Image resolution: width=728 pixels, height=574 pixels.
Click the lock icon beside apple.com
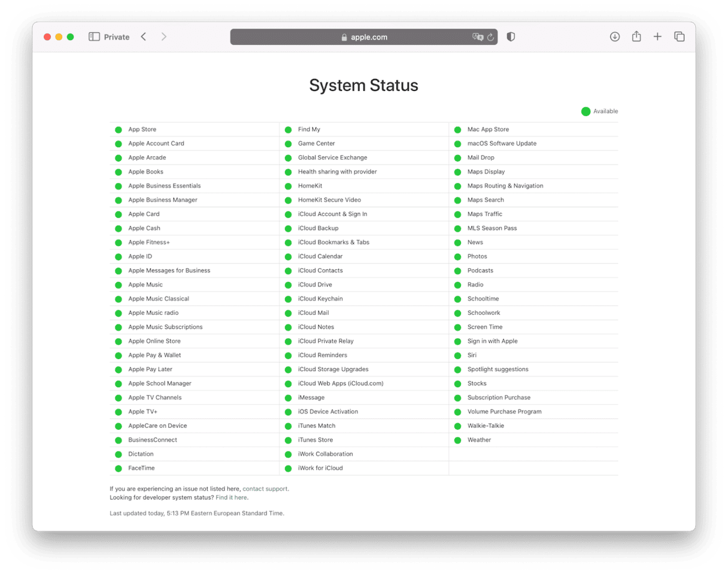pos(344,37)
